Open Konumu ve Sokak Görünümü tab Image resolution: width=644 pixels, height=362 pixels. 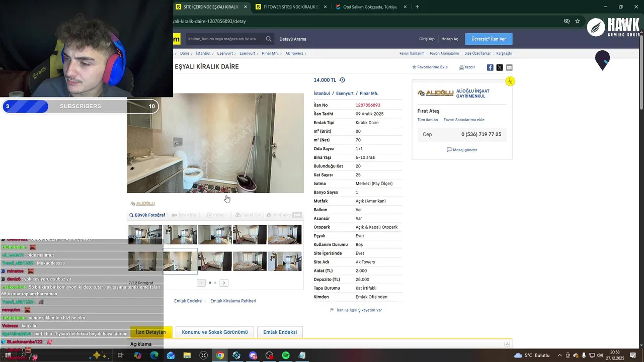(215, 332)
